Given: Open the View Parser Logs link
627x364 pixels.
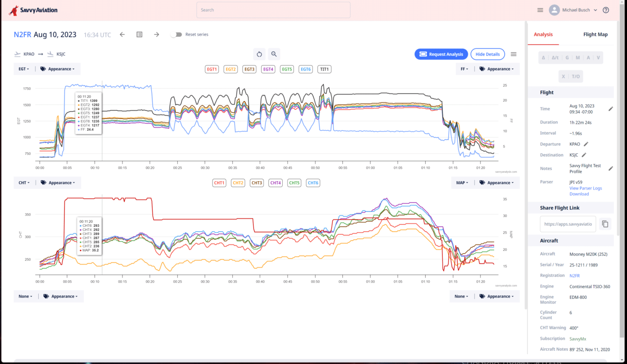Looking at the screenshot, I should point(585,188).
